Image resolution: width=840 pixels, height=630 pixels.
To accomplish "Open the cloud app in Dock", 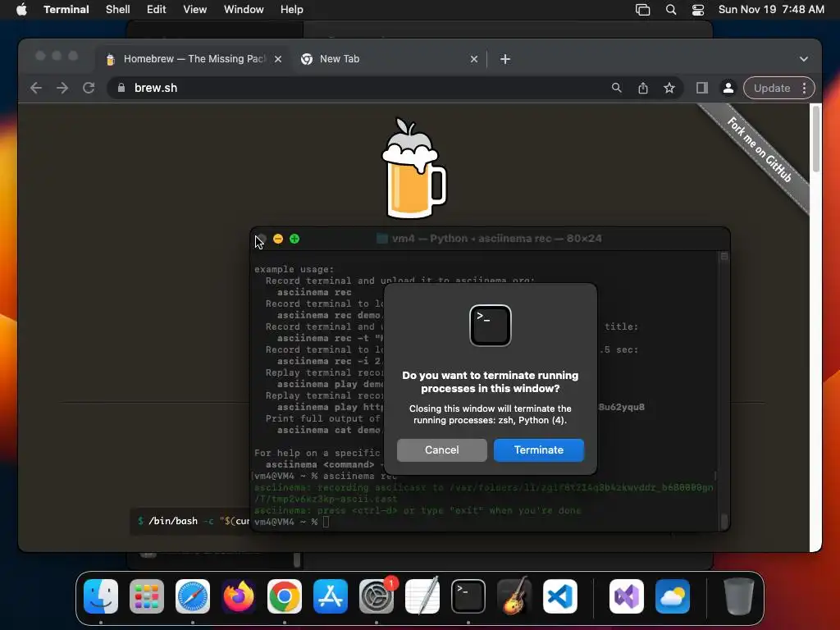I will (673, 596).
